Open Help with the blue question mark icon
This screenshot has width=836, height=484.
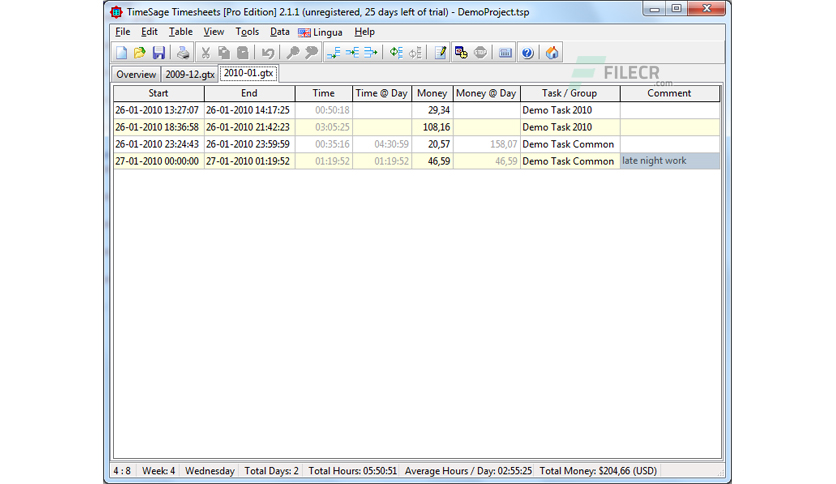click(527, 52)
